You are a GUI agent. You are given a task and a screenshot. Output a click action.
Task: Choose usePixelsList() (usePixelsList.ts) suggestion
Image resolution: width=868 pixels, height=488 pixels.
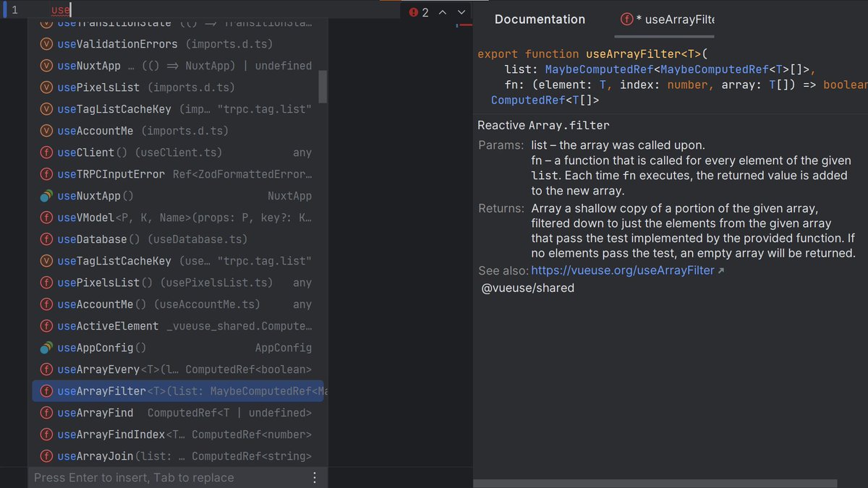[x=177, y=283]
